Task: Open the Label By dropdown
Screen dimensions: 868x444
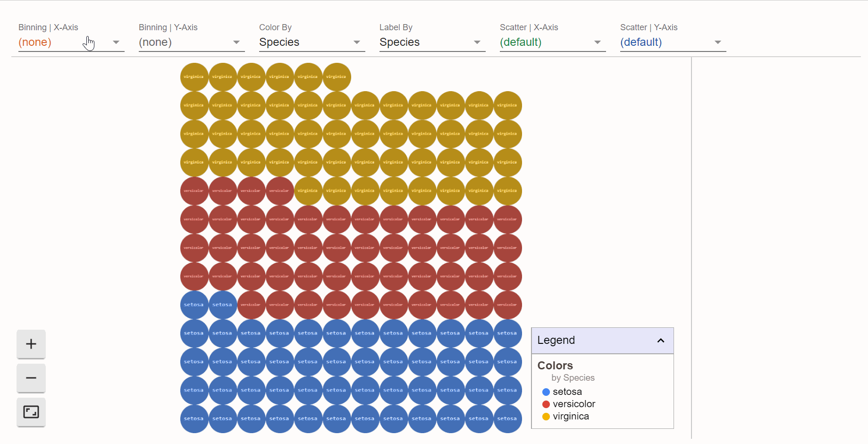Action: point(432,42)
